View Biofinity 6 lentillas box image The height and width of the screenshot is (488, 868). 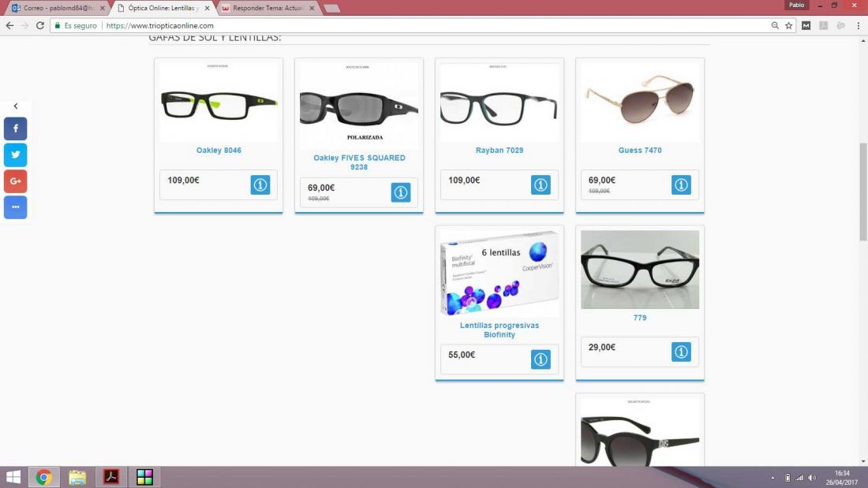(x=499, y=274)
